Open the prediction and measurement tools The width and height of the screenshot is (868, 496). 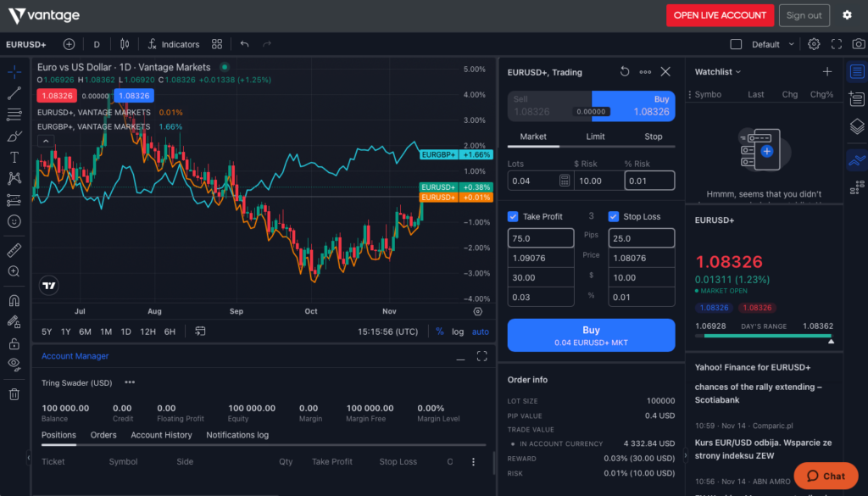pos(14,200)
